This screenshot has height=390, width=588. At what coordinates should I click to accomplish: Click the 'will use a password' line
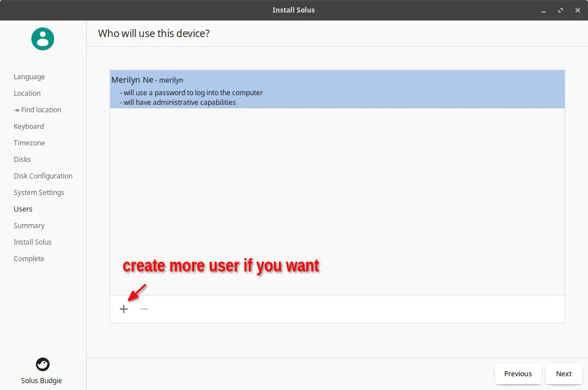[x=191, y=92]
